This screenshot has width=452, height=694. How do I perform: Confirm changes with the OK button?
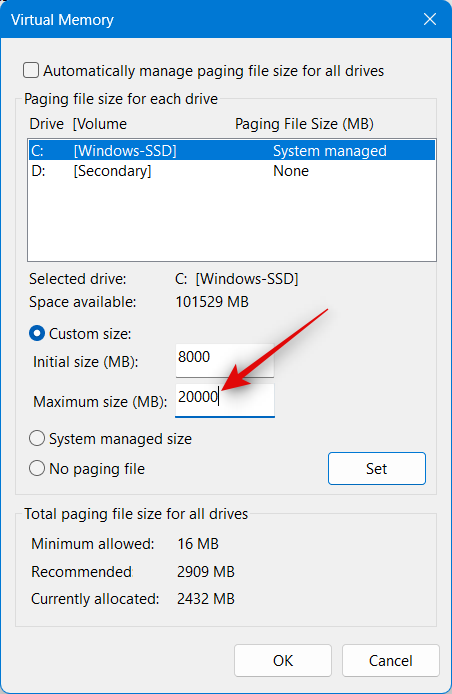click(283, 660)
